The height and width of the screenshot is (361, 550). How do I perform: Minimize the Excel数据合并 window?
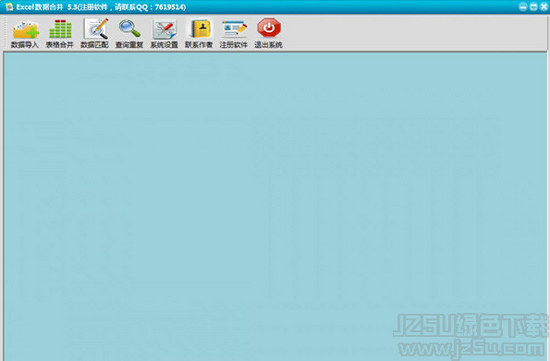(x=523, y=7)
